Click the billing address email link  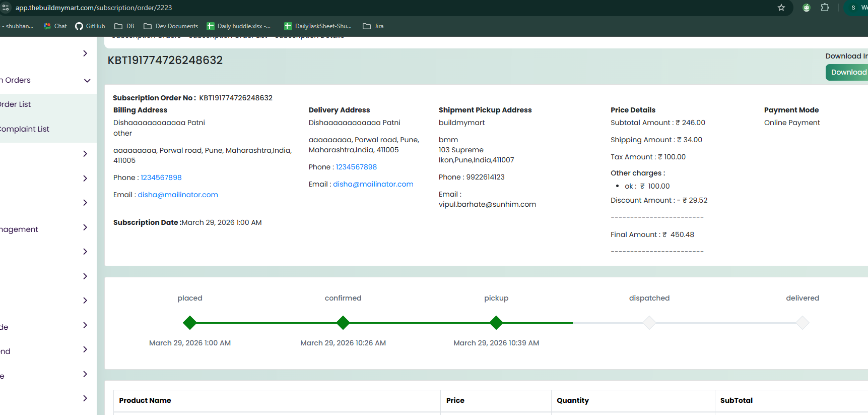pyautogui.click(x=178, y=195)
